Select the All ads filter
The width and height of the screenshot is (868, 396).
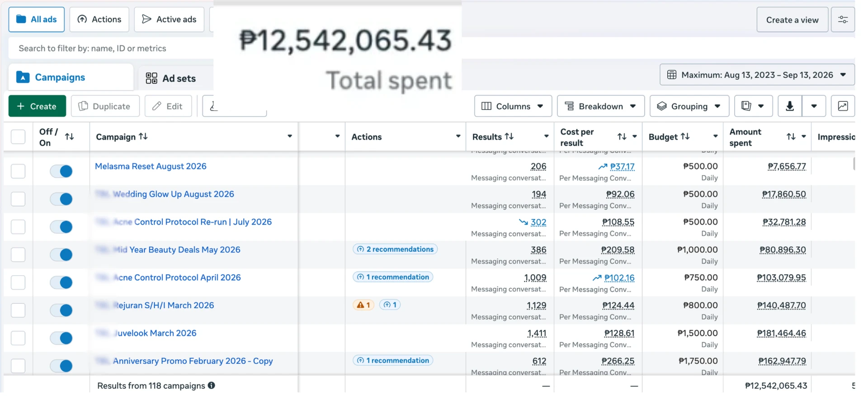click(x=37, y=19)
